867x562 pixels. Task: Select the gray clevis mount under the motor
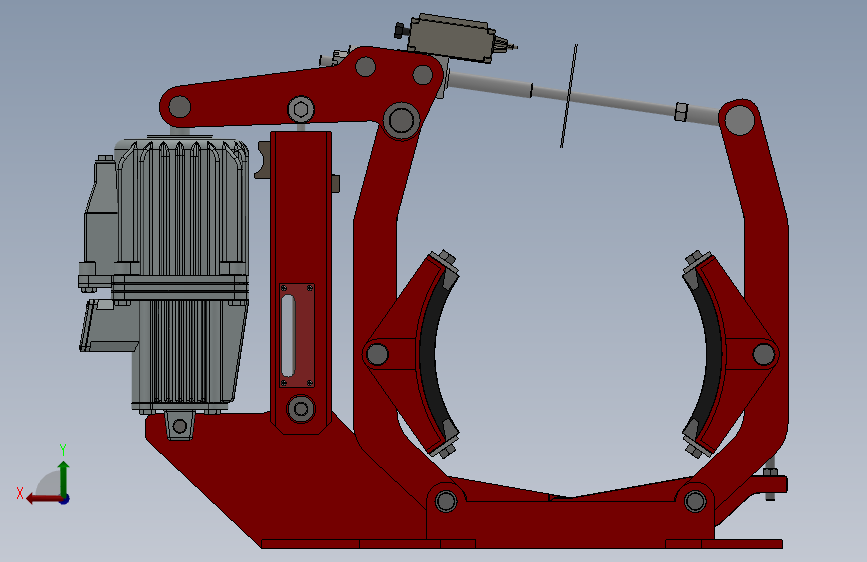tap(180, 425)
